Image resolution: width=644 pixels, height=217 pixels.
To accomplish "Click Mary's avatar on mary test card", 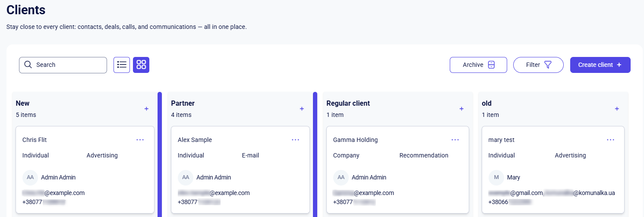I will pos(496,177).
